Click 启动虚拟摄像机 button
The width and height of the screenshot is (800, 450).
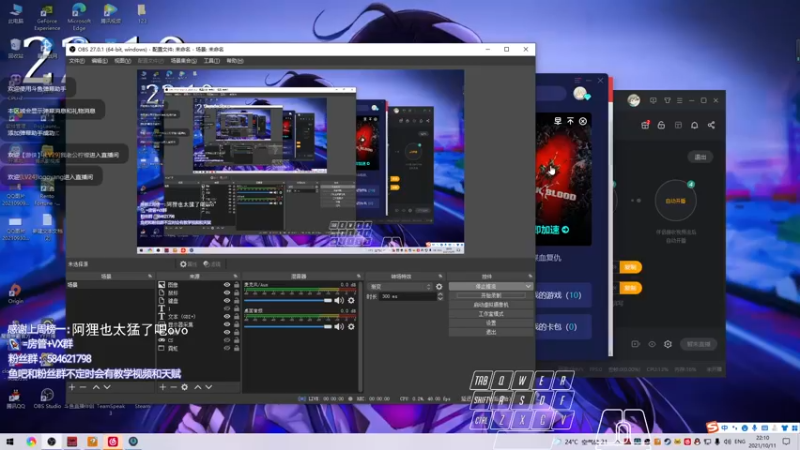point(491,305)
